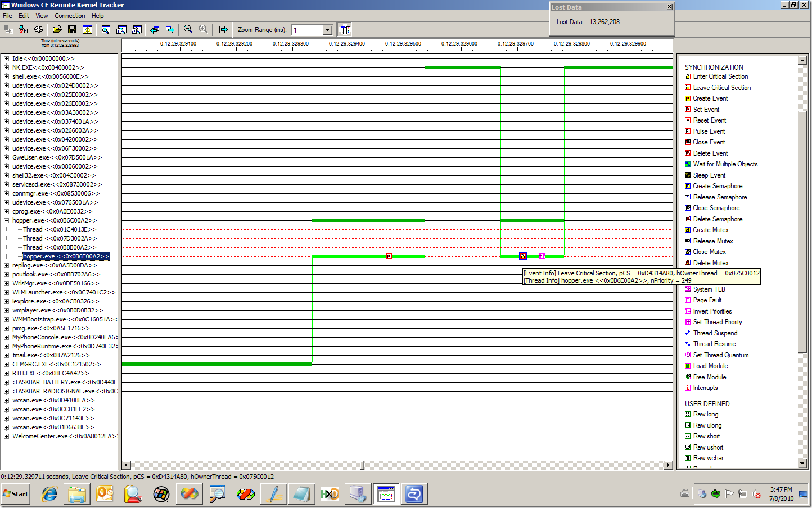
Task: Click timeline horizontal scroll right arrow
Action: point(669,465)
